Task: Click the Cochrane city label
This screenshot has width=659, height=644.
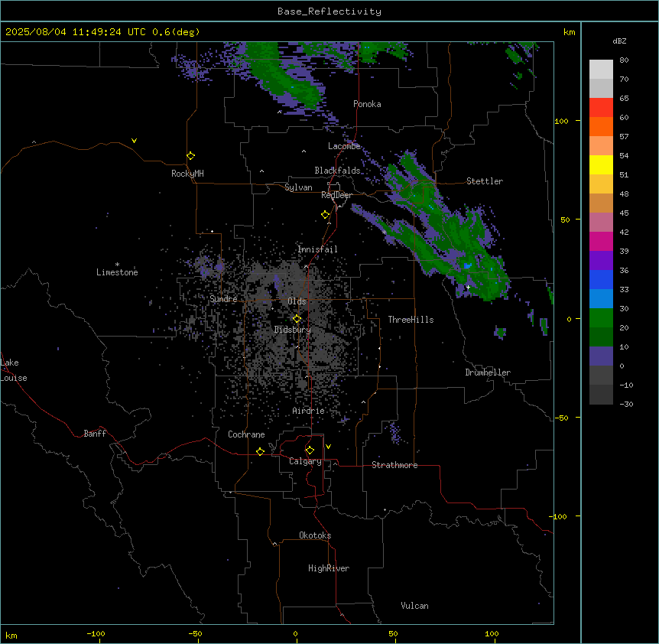Action: pyautogui.click(x=246, y=434)
